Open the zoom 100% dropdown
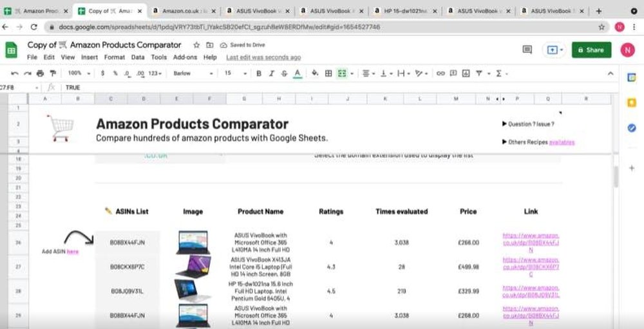This screenshot has width=644, height=329. point(79,73)
